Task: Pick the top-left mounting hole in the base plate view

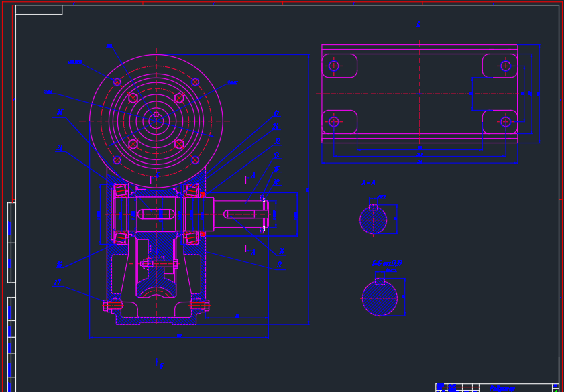Action: pyautogui.click(x=334, y=66)
